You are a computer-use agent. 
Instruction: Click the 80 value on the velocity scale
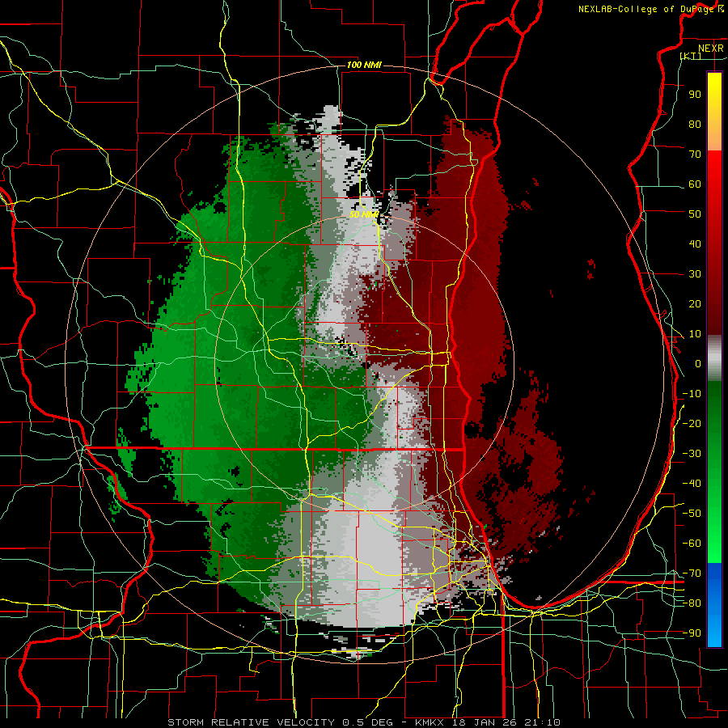click(695, 124)
